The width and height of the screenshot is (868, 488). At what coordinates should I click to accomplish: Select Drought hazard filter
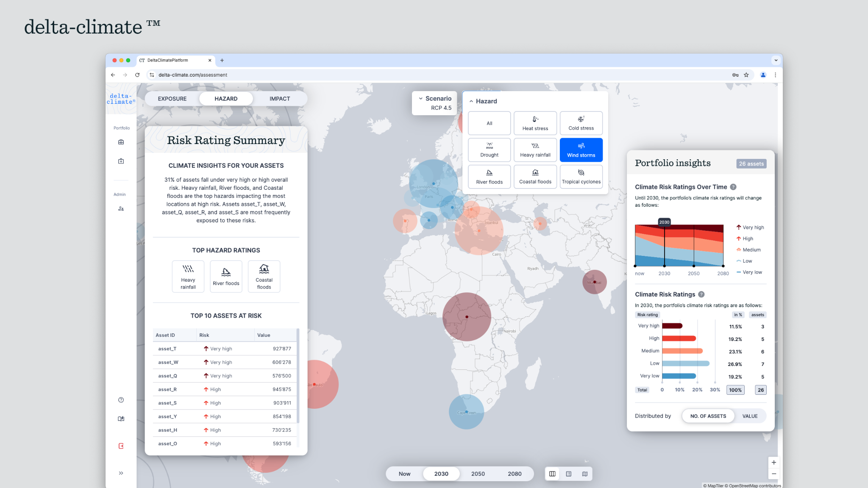[489, 150]
